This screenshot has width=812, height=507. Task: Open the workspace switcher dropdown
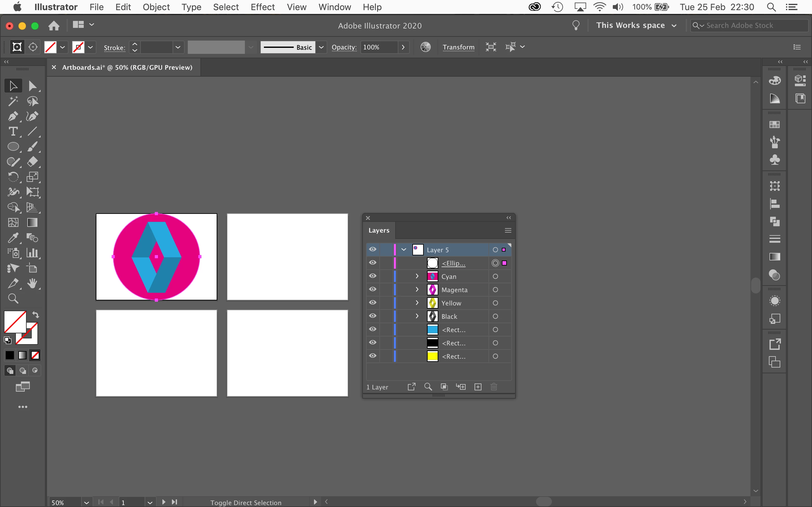click(x=636, y=25)
